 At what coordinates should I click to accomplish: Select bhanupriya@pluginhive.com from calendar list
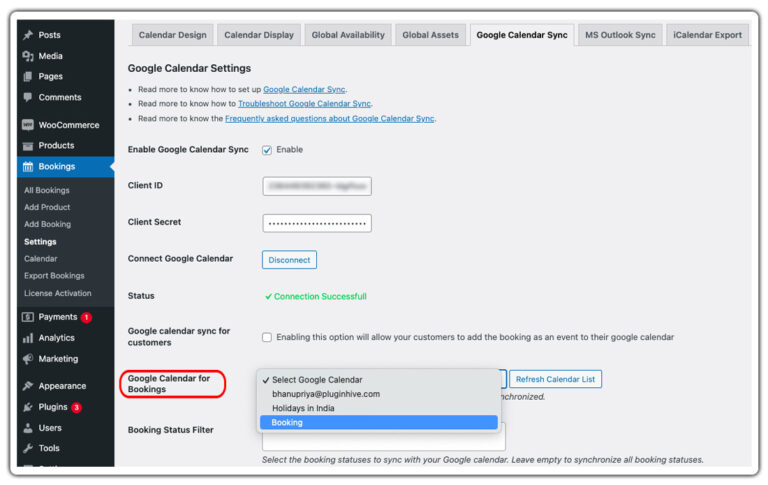378,394
